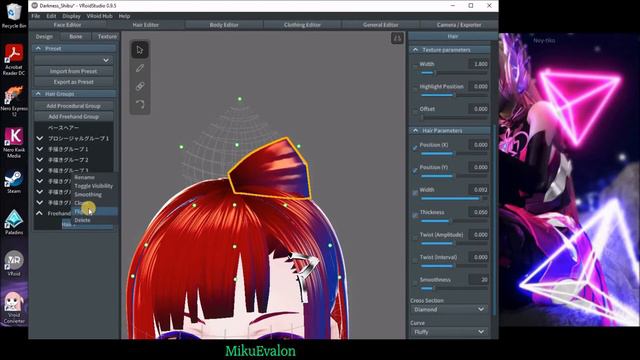Open Curve Fluffy dropdown
Viewport: 640px width, 360px height.
[x=449, y=332]
